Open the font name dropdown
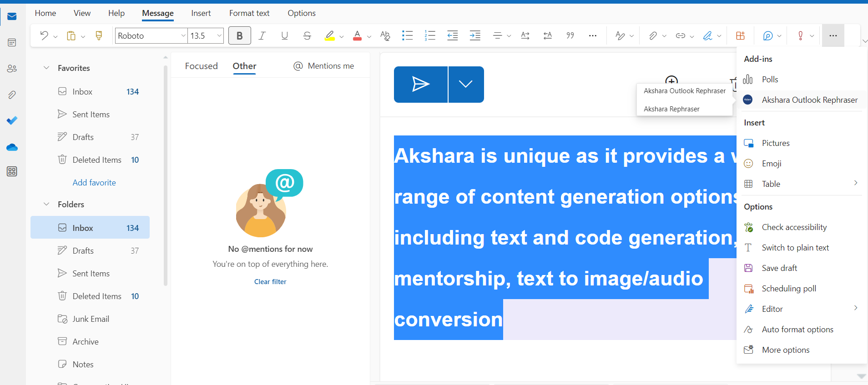The image size is (868, 385). coord(183,35)
